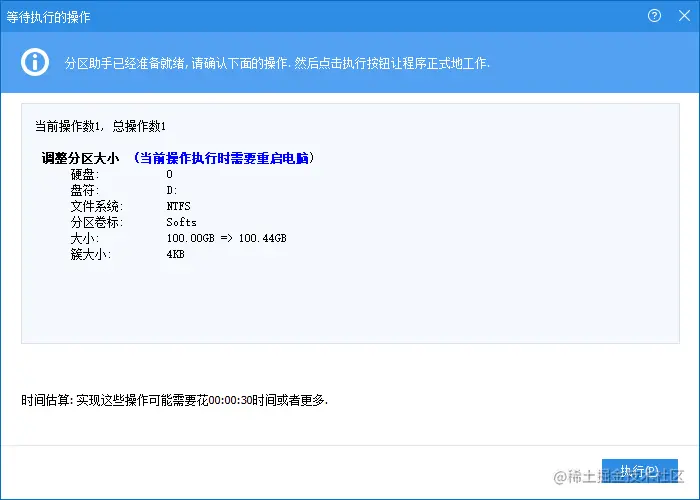
Task: Click the drive letter value 'D:'
Action: pos(172,190)
